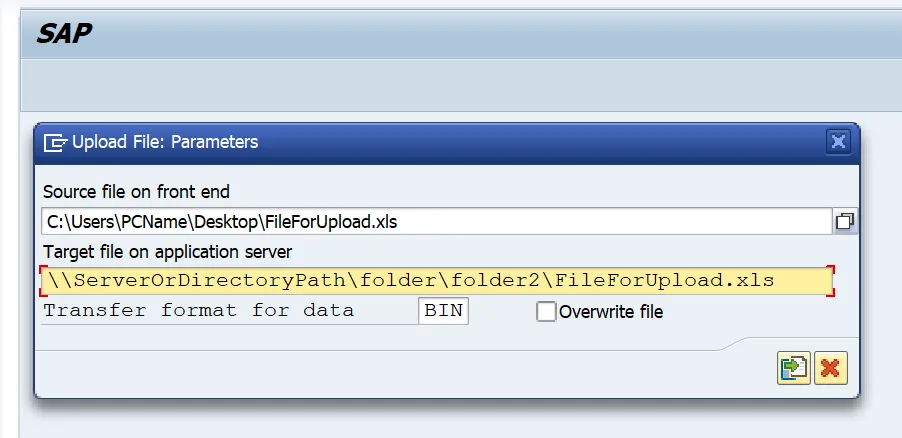
Task: Click the 'Upload File: Parameters' title text
Action: [x=165, y=142]
